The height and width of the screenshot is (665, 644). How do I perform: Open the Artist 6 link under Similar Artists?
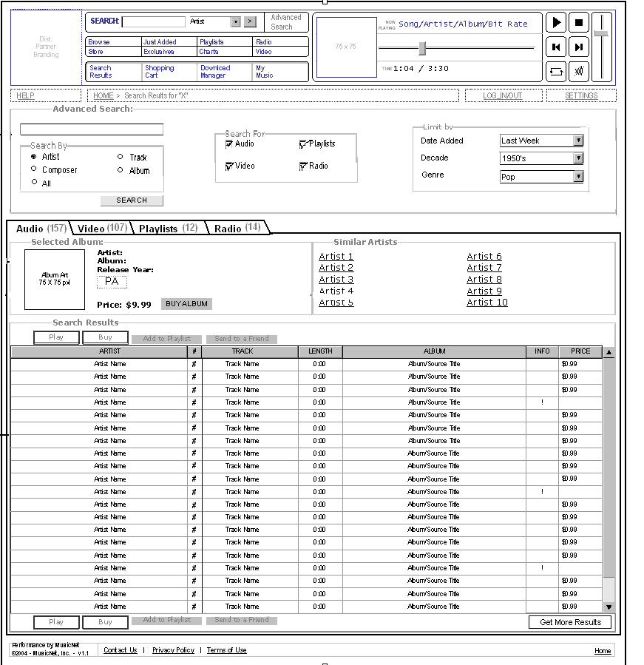pos(484,256)
